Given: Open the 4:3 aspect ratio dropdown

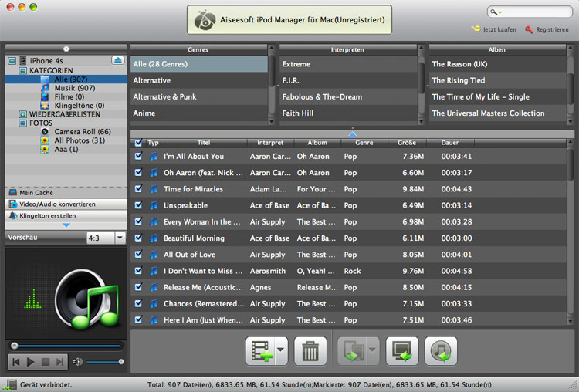Looking at the screenshot, I should pyautogui.click(x=120, y=238).
